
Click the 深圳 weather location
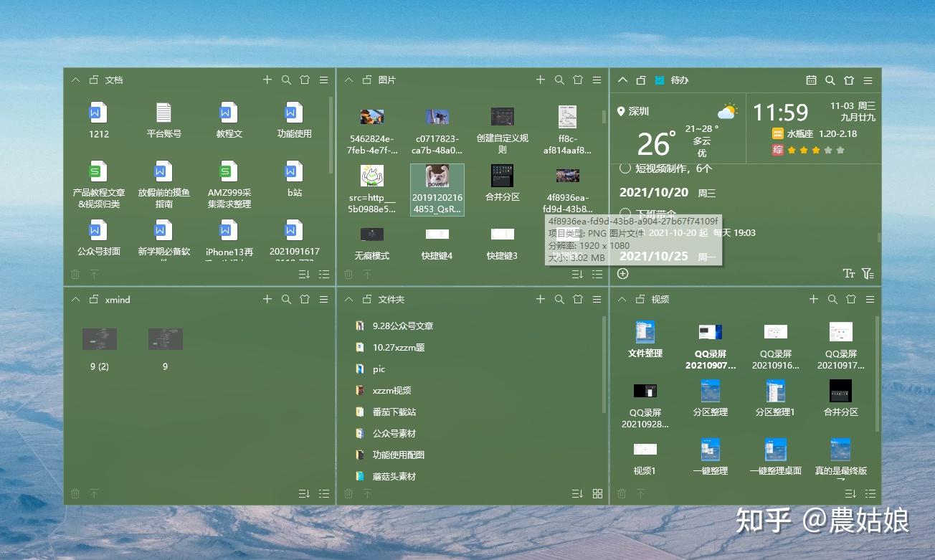633,111
